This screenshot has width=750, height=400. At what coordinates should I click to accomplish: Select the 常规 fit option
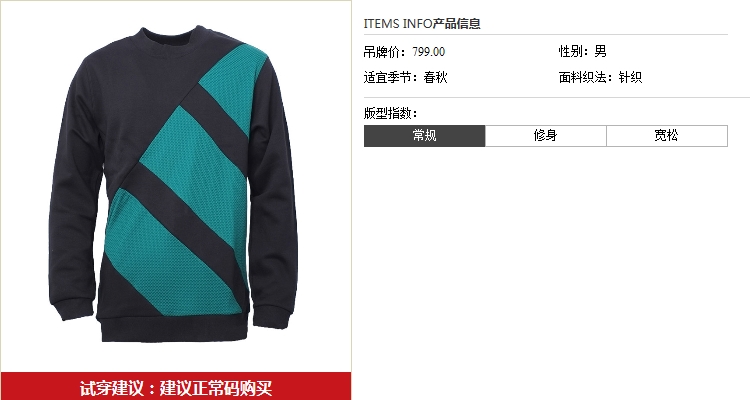(424, 136)
